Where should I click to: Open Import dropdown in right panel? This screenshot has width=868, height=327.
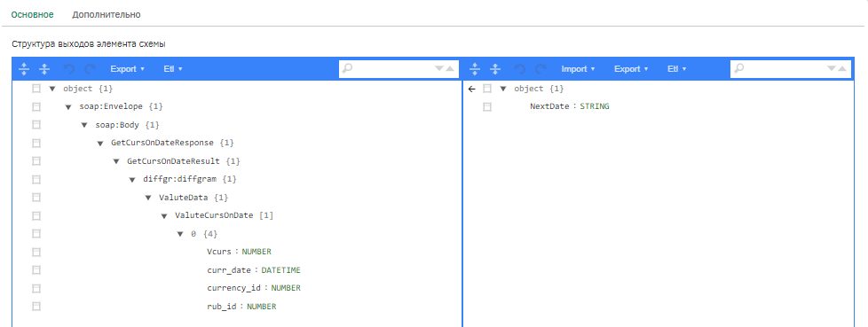click(578, 69)
